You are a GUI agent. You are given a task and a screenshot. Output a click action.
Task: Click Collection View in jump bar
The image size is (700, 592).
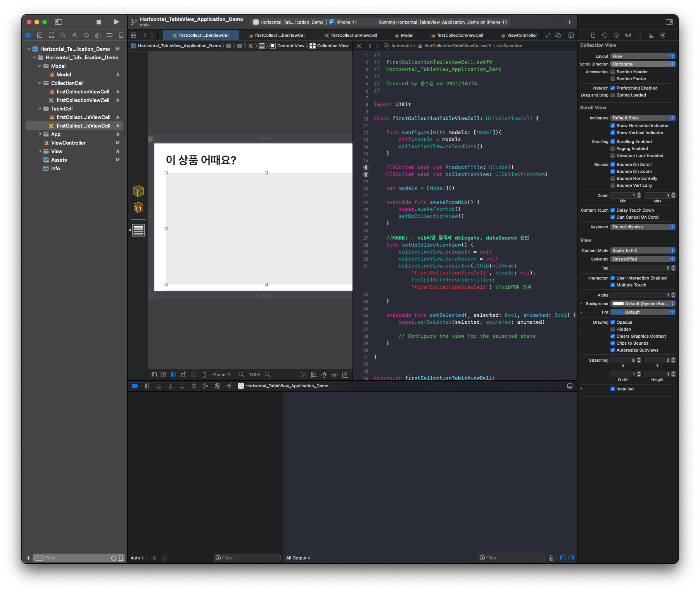click(x=329, y=46)
